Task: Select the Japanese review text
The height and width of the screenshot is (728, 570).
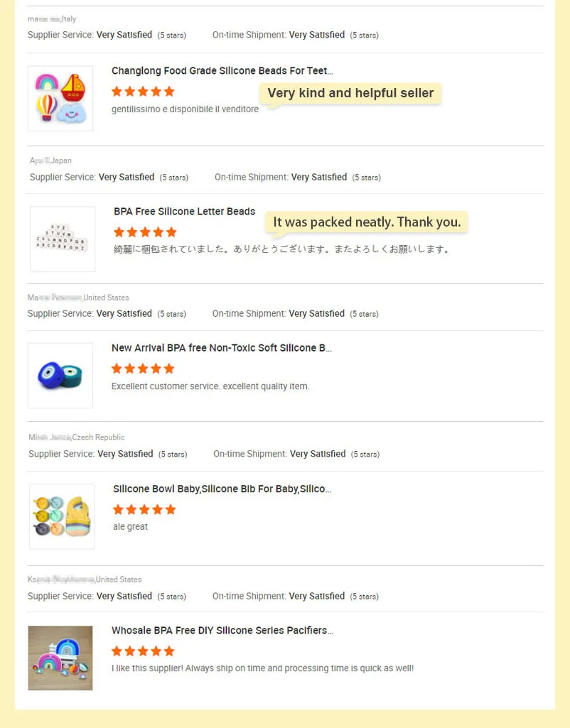Action: [x=281, y=249]
